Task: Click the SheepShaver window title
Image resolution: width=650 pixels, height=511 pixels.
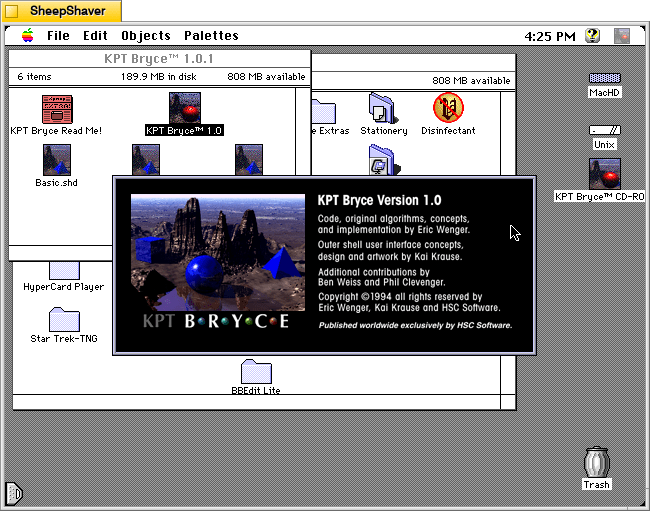Action: point(68,11)
